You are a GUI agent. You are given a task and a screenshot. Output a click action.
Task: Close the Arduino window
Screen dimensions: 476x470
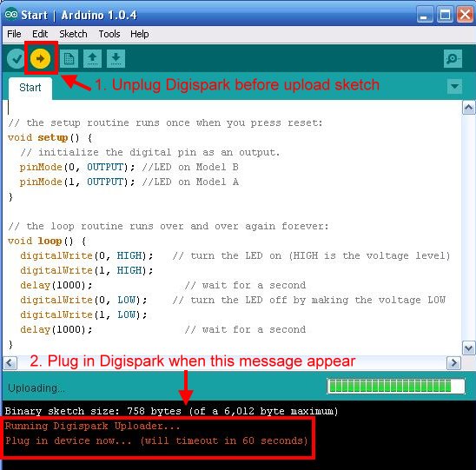point(465,15)
